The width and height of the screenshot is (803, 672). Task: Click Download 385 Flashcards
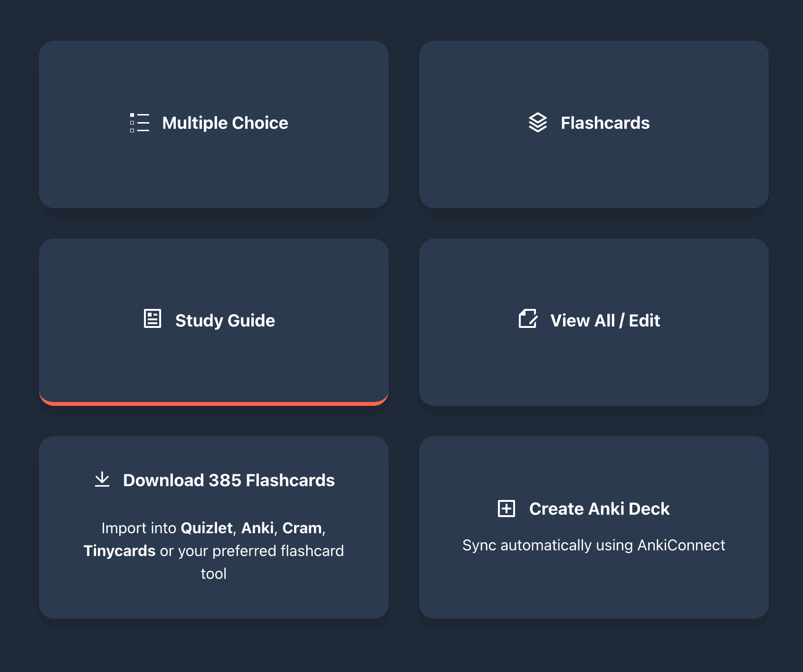(x=229, y=480)
